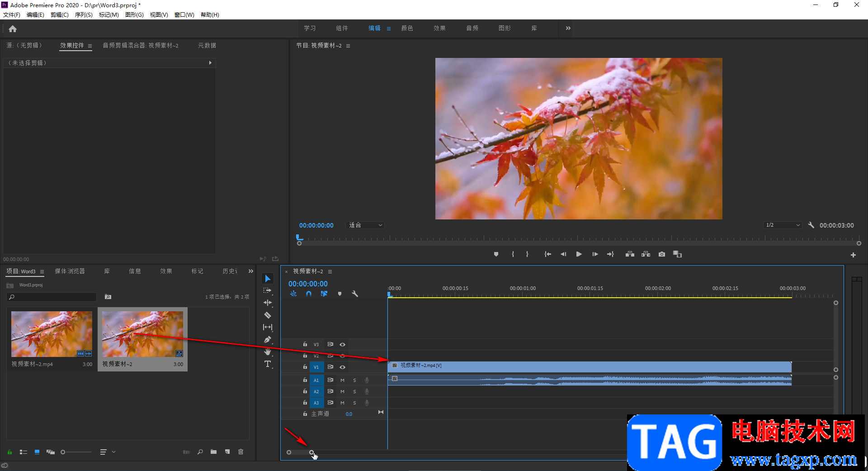Click the 视频素材~2.mp4 thumbnail

tap(52, 334)
